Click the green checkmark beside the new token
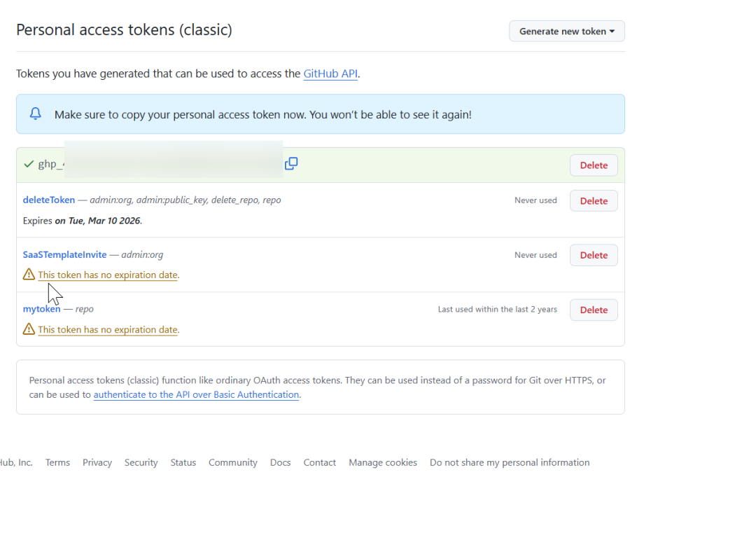The height and width of the screenshot is (552, 756). [29, 164]
